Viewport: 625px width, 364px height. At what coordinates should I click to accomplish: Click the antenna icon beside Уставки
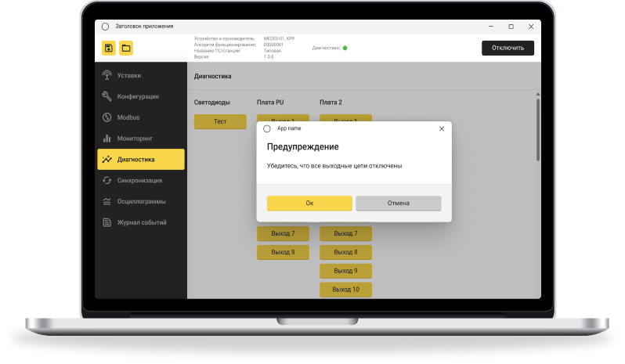[x=107, y=76]
